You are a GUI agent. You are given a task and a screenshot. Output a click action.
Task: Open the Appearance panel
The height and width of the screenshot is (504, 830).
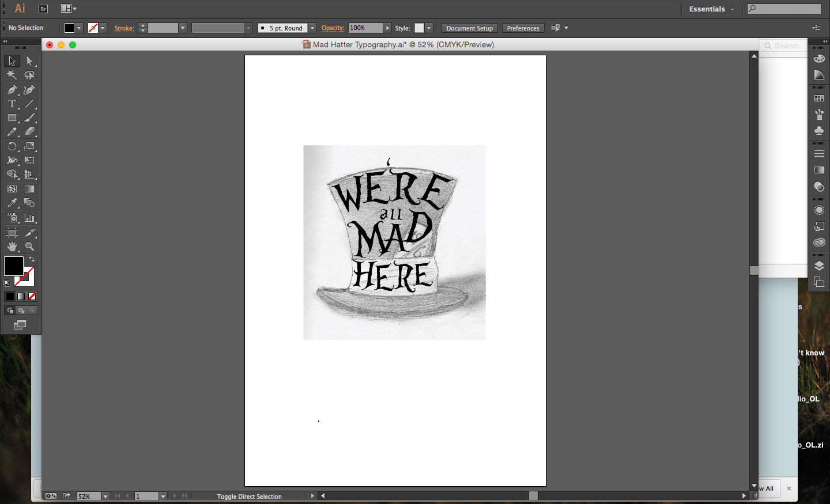tap(819, 210)
